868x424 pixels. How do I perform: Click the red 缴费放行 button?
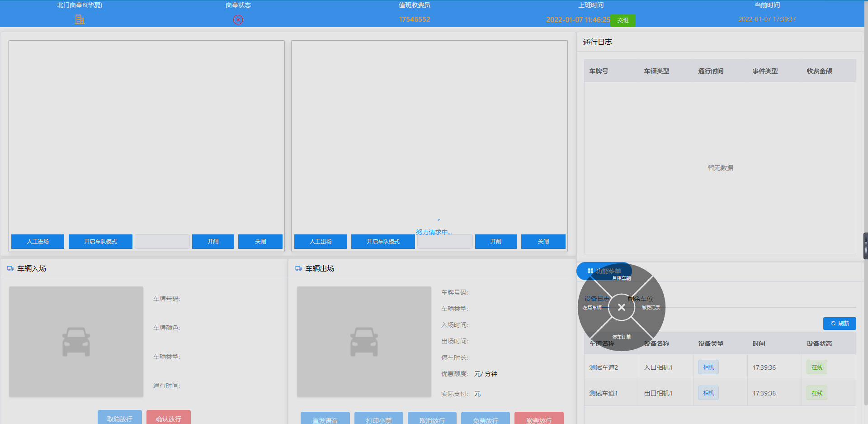click(x=539, y=419)
